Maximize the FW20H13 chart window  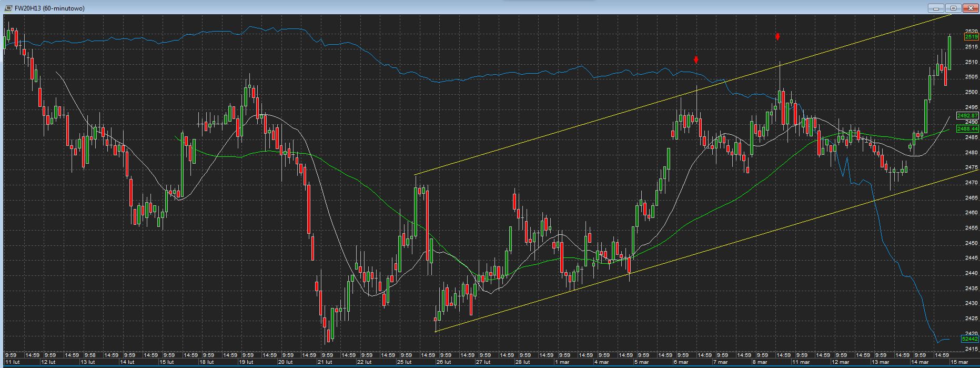pyautogui.click(x=953, y=8)
